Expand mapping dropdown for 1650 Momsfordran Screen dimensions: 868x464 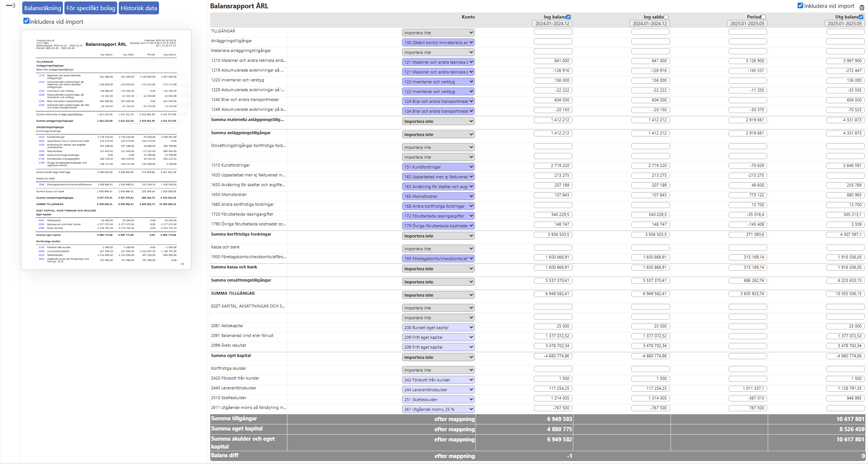438,196
